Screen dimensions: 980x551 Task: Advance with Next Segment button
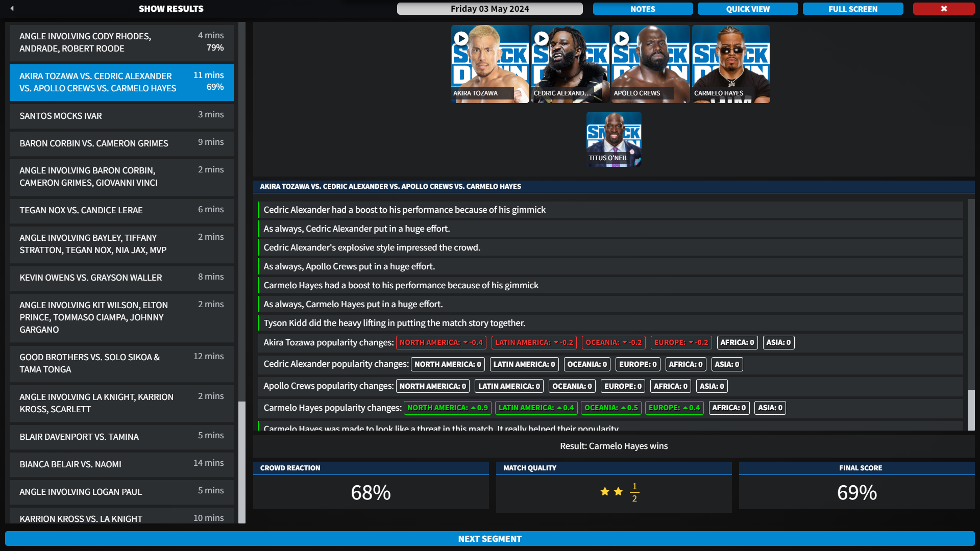tap(489, 539)
